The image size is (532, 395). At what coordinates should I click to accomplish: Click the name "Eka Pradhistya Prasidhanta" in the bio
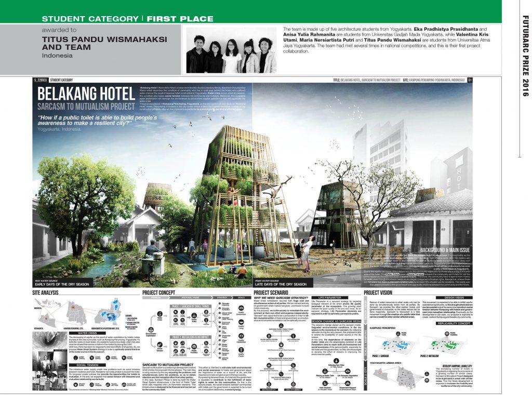446,29
